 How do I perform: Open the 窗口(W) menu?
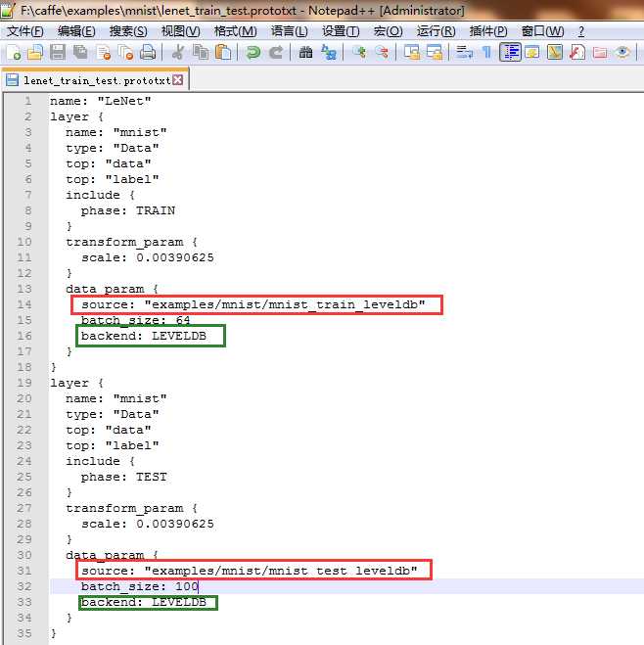pos(542,31)
